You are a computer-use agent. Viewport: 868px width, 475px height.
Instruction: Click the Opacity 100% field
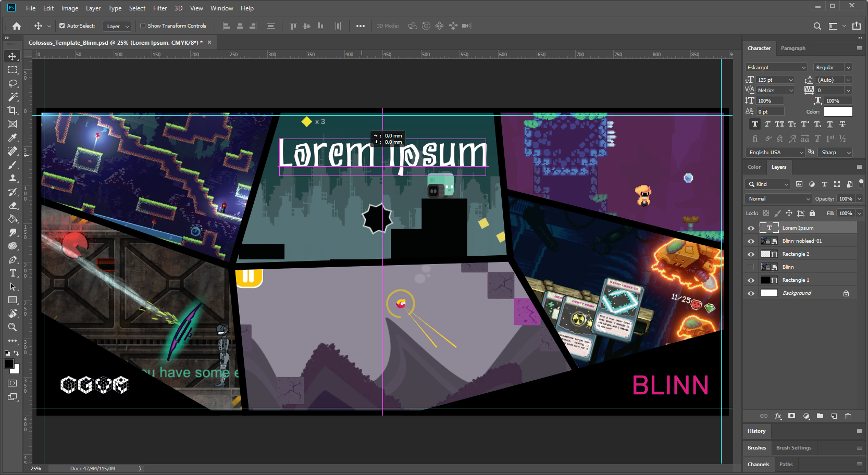click(846, 199)
